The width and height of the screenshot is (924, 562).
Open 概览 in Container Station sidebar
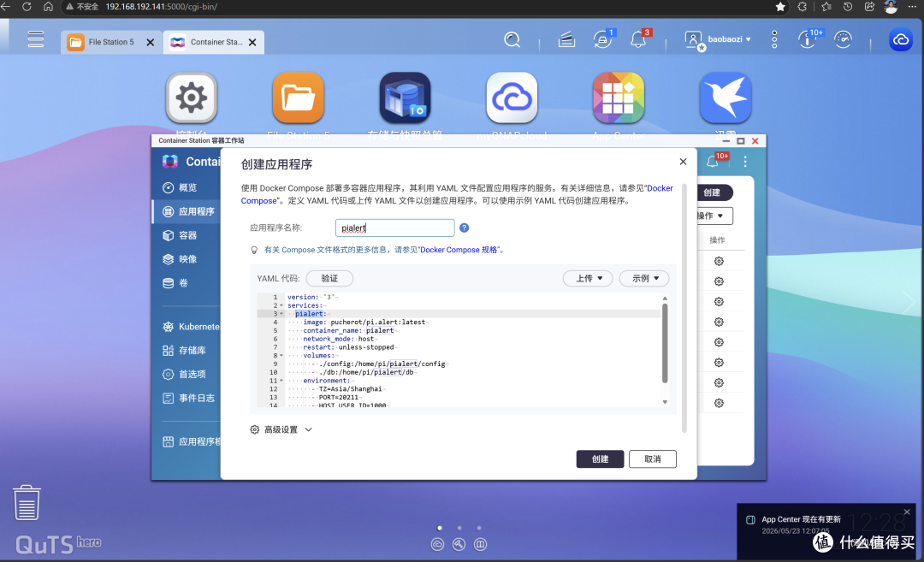point(187,187)
